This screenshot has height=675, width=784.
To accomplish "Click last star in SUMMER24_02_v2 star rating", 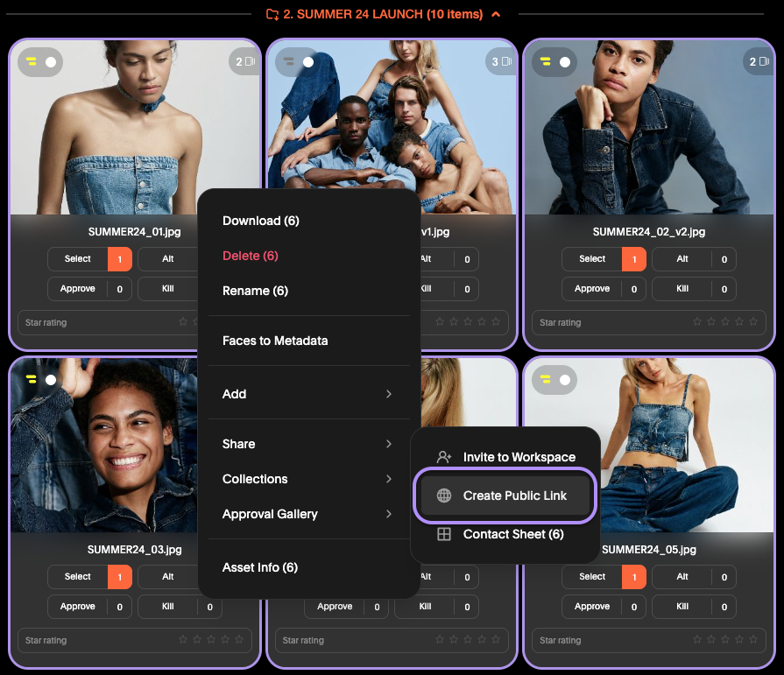I will (753, 322).
